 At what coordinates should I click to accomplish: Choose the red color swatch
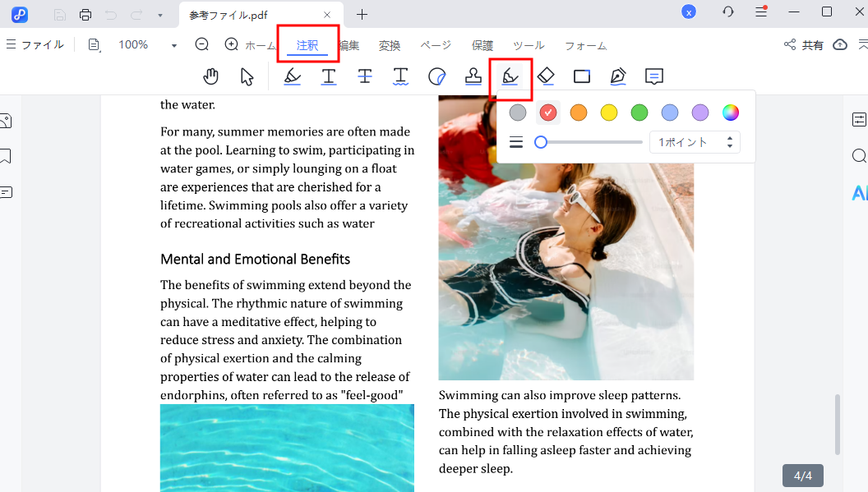click(548, 113)
